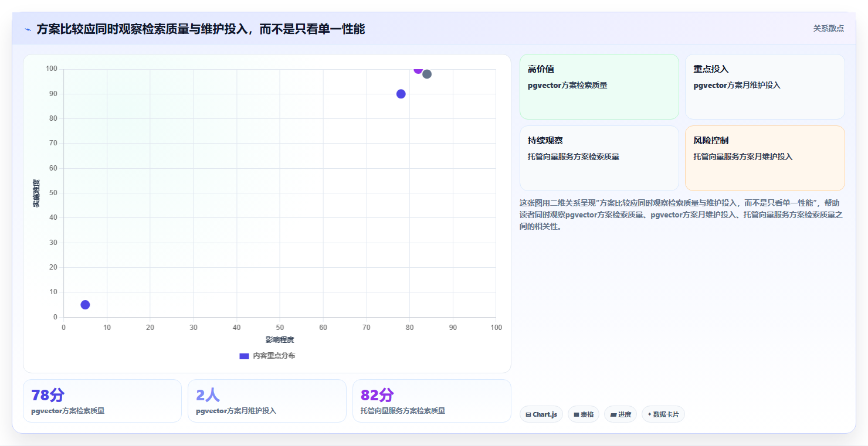Screen dimensions: 868x446
Task: Open the 风险控制 quadrant card
Action: tap(765, 158)
